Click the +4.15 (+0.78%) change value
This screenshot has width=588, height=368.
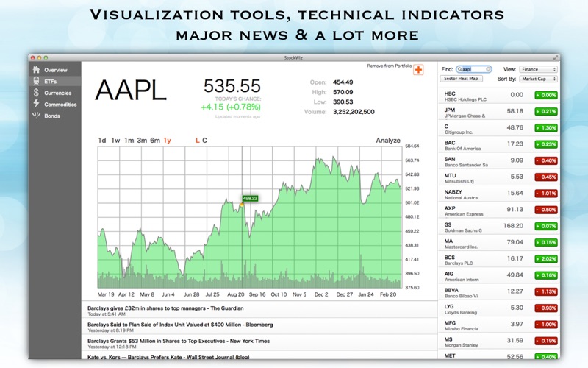point(231,107)
